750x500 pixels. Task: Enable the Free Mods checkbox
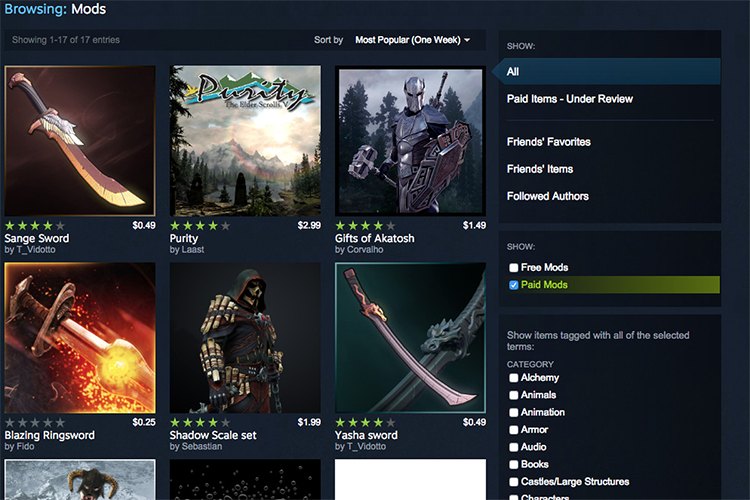tap(513, 268)
